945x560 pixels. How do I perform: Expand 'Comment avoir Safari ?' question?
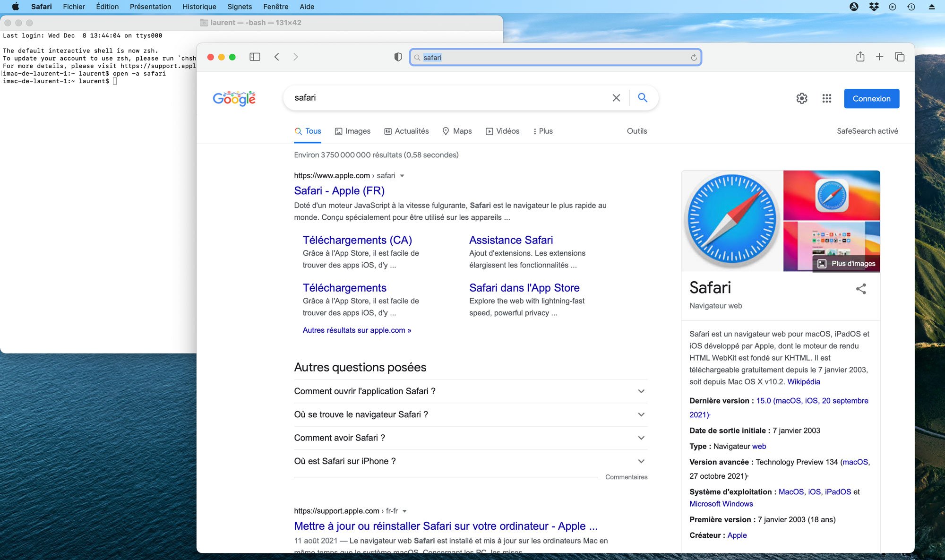point(471,438)
